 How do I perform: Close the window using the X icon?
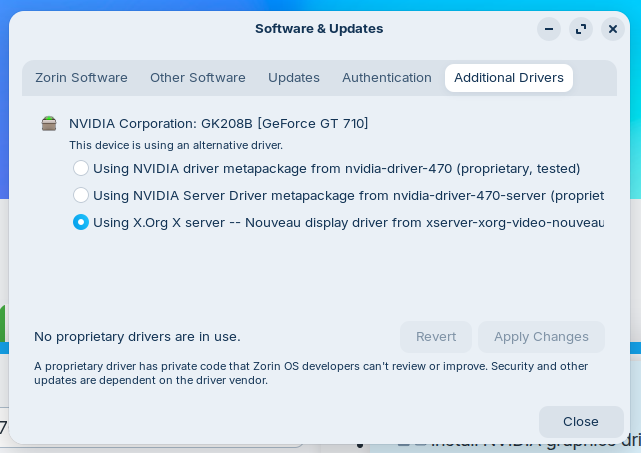(613, 29)
